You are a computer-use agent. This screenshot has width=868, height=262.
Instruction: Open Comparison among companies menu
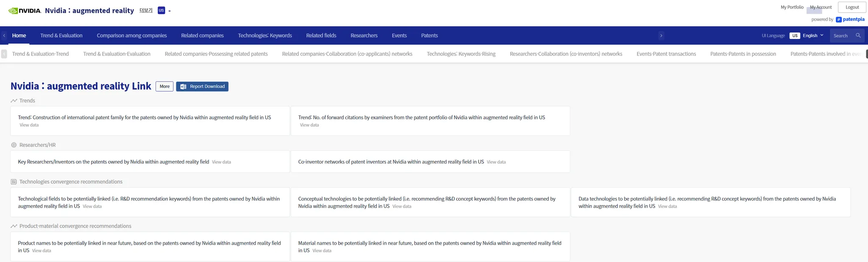[x=132, y=36]
